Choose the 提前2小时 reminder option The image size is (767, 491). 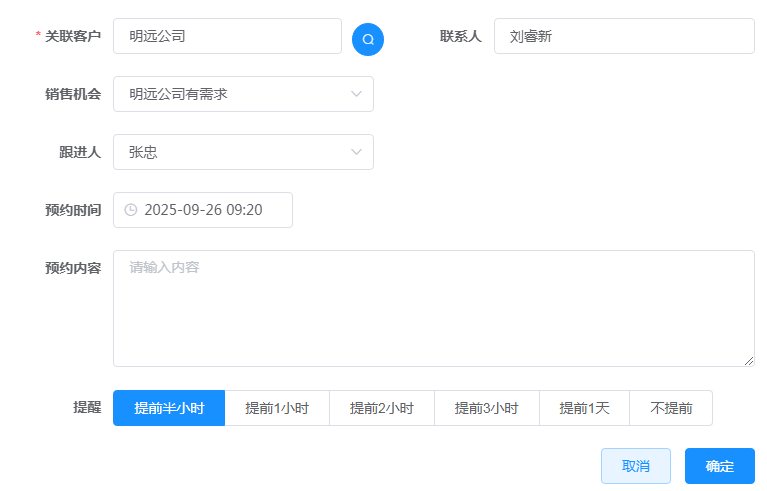(x=381, y=408)
